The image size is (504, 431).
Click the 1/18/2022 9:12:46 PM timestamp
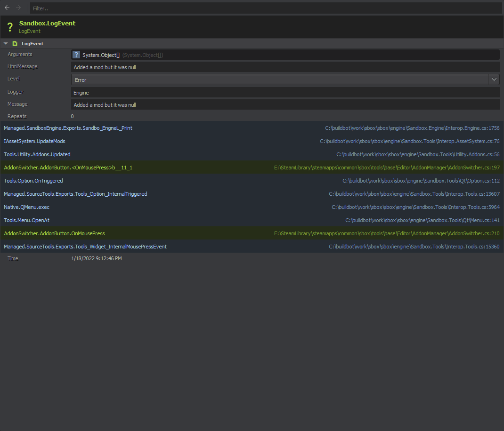97,258
